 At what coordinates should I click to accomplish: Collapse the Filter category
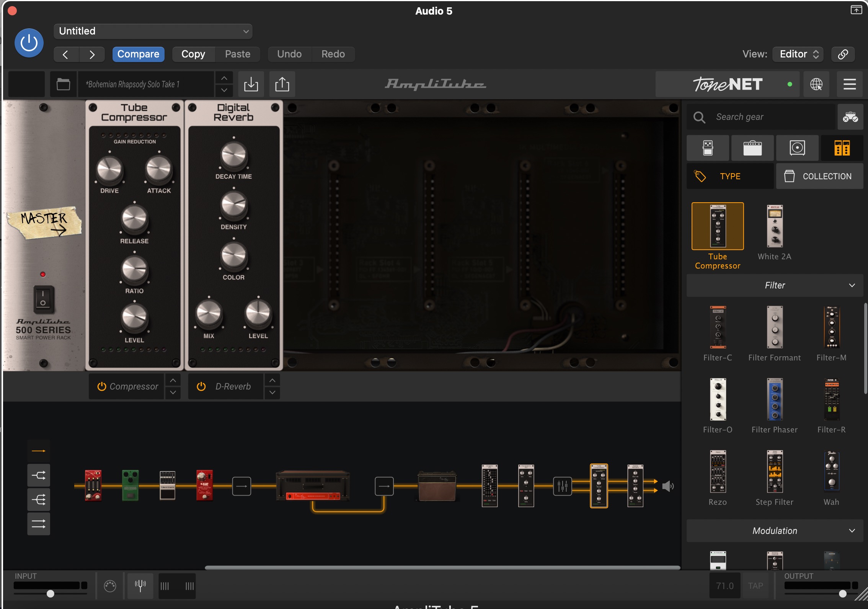click(775, 285)
